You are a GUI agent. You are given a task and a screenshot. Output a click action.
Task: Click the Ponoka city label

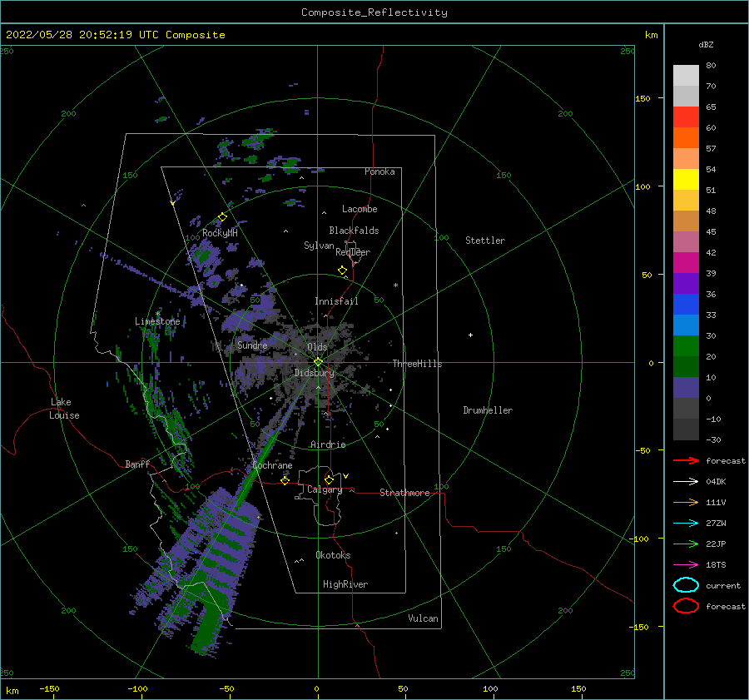click(x=379, y=171)
